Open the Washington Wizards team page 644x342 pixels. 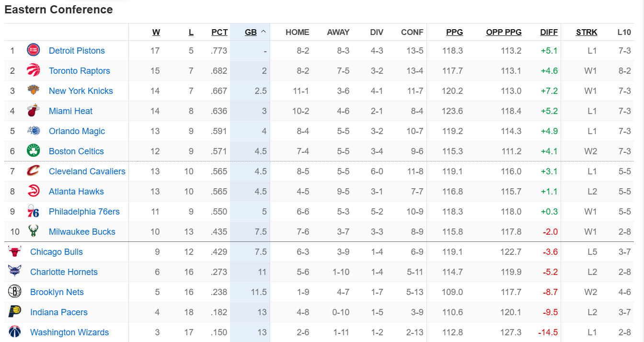pyautogui.click(x=69, y=332)
